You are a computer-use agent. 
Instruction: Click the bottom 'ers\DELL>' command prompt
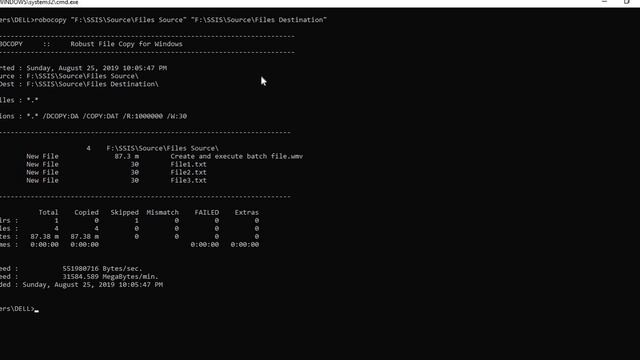(x=18, y=309)
